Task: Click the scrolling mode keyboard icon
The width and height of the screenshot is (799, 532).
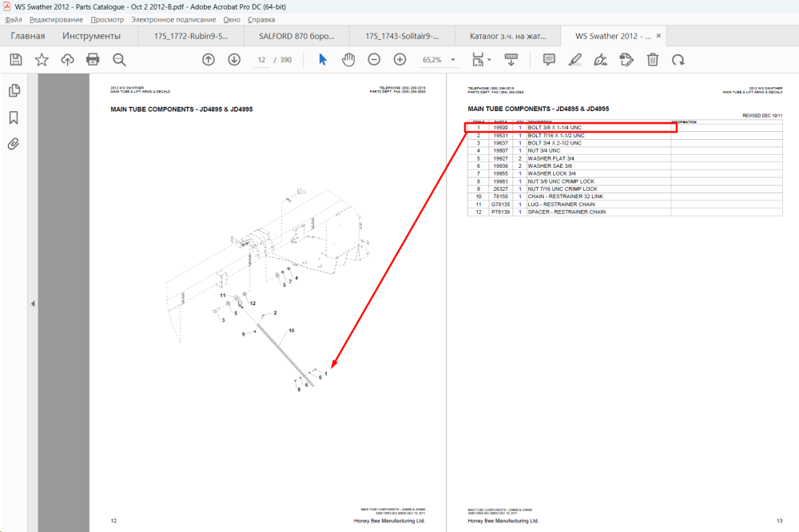Action: click(511, 60)
